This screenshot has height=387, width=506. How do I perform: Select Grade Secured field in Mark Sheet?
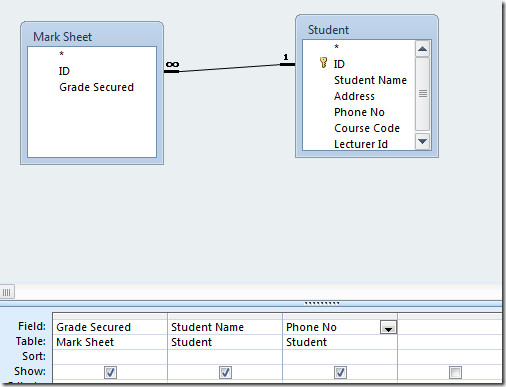(x=96, y=87)
